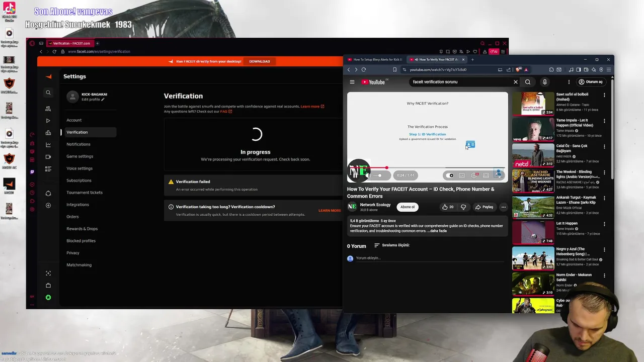Share the video with Paylaş
The width and height of the screenshot is (644, 362).
485,207
